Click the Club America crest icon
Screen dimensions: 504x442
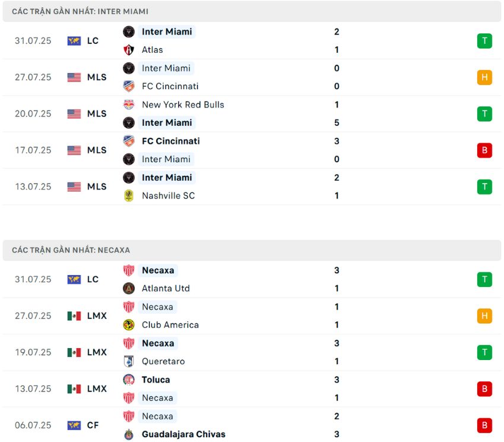click(x=129, y=325)
